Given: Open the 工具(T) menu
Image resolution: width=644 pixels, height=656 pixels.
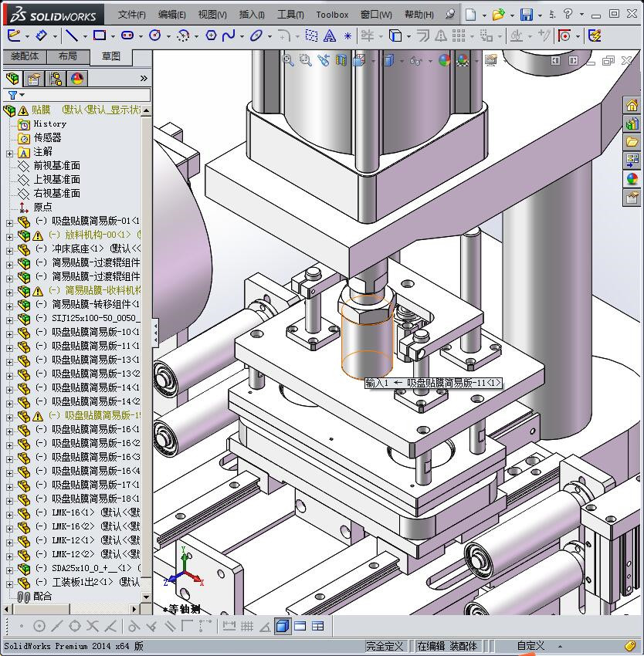Looking at the screenshot, I should (290, 15).
